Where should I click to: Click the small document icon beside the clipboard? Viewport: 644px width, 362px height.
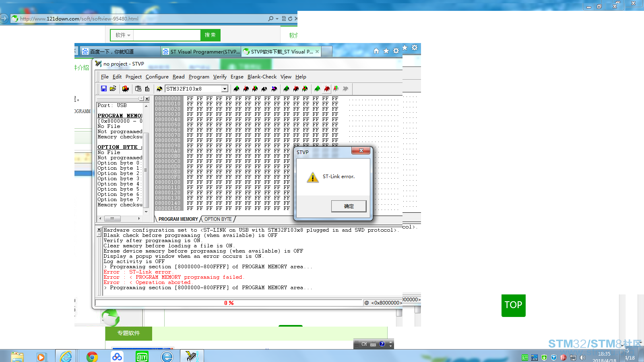(147, 88)
